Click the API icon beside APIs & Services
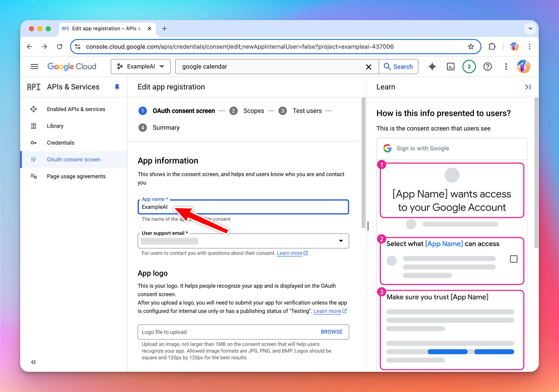This screenshot has height=392, width=559. tap(34, 87)
